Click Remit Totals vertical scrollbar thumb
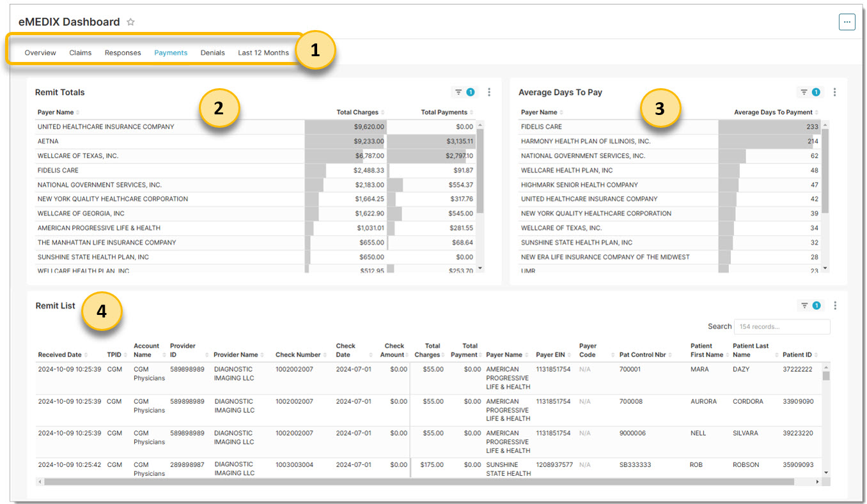The width and height of the screenshot is (867, 504). (480, 171)
